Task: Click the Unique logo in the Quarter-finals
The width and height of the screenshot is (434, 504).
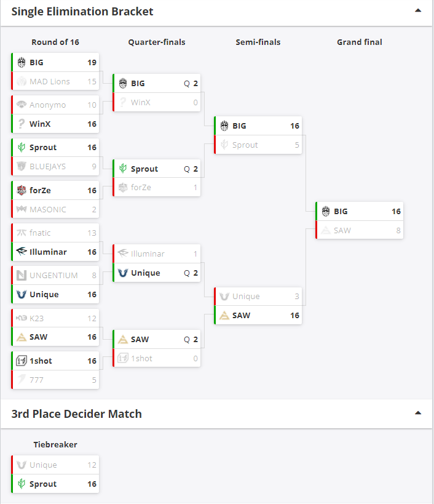Action: (x=122, y=273)
